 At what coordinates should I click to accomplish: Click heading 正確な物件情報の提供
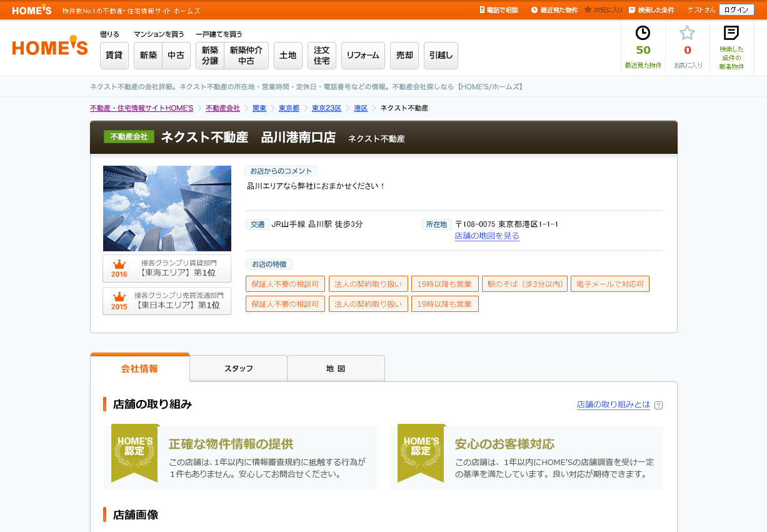tap(231, 444)
